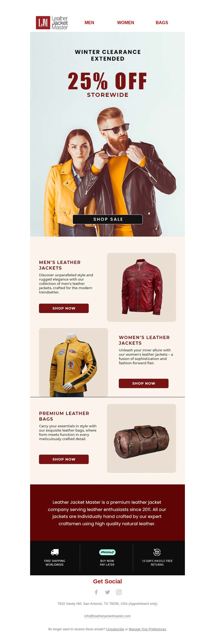Click the free shipping truck icon
Screen dimensions: 215x644
pos(55,552)
